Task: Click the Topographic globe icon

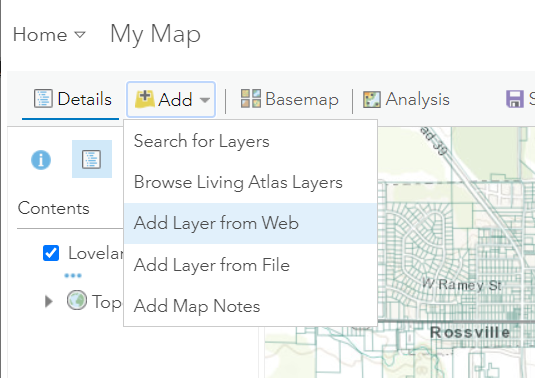Action: click(x=77, y=300)
